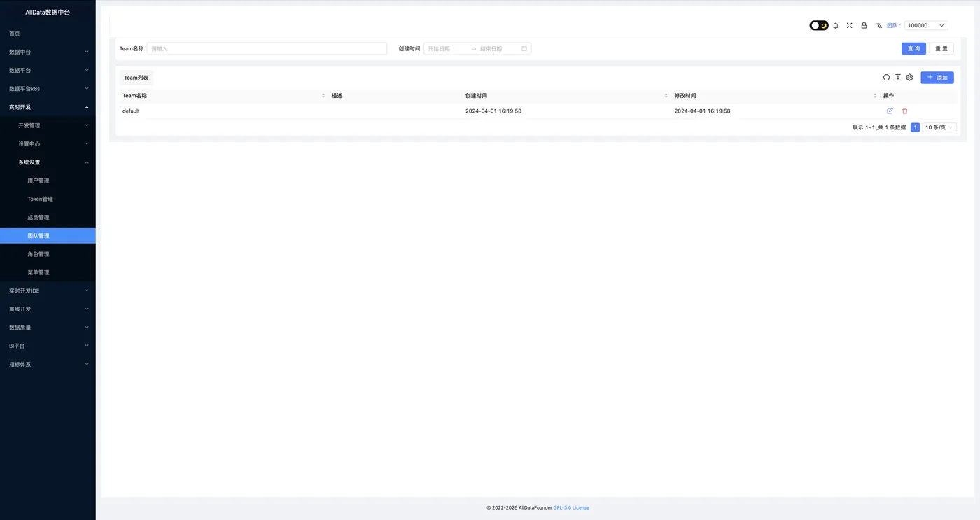The width and height of the screenshot is (980, 520).
Task: Expand the 实时开发IDE menu
Action: coord(48,290)
